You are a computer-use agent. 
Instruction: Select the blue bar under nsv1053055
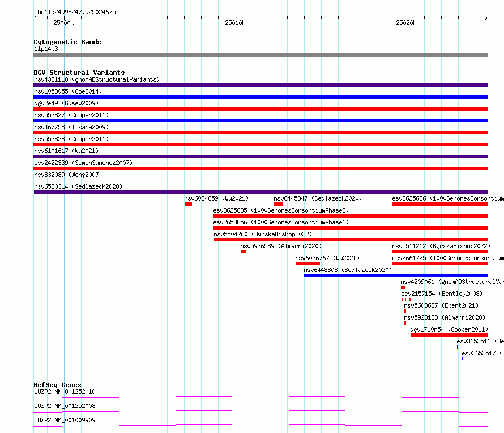coord(260,97)
